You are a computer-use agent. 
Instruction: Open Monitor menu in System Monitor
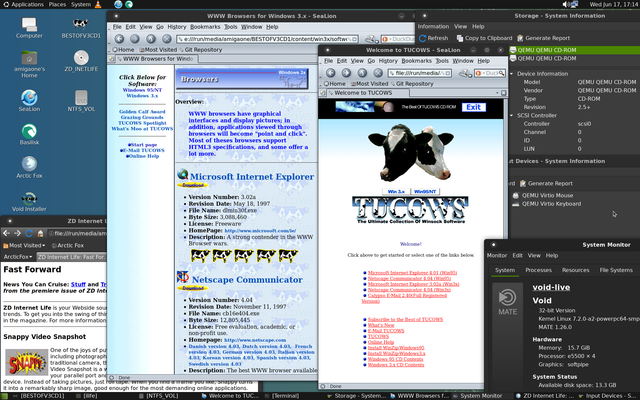[497, 255]
